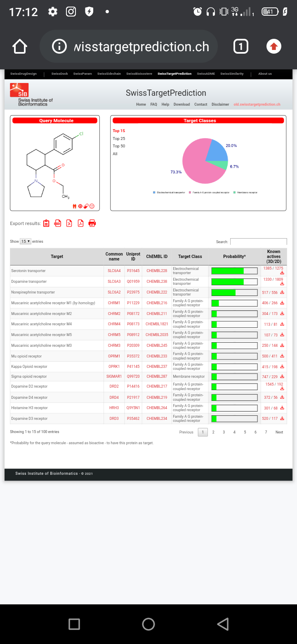Download known actives for Histamine H3 receptor

click(282, 408)
